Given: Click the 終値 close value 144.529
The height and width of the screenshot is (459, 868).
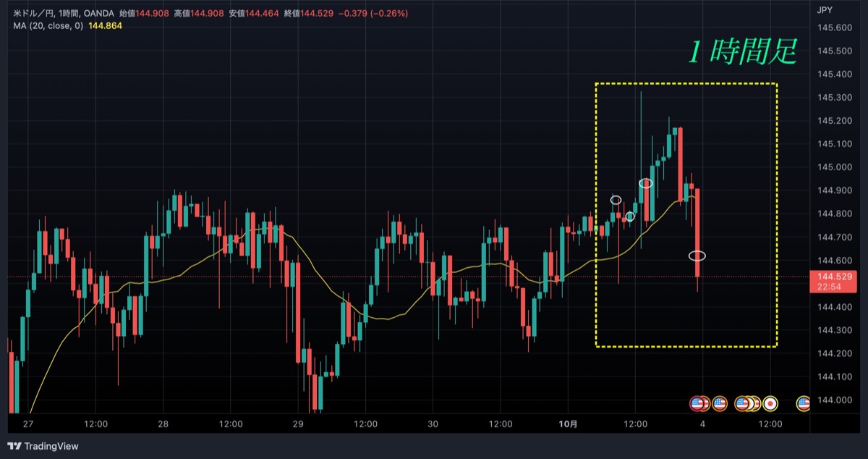Looking at the screenshot, I should click(x=318, y=14).
